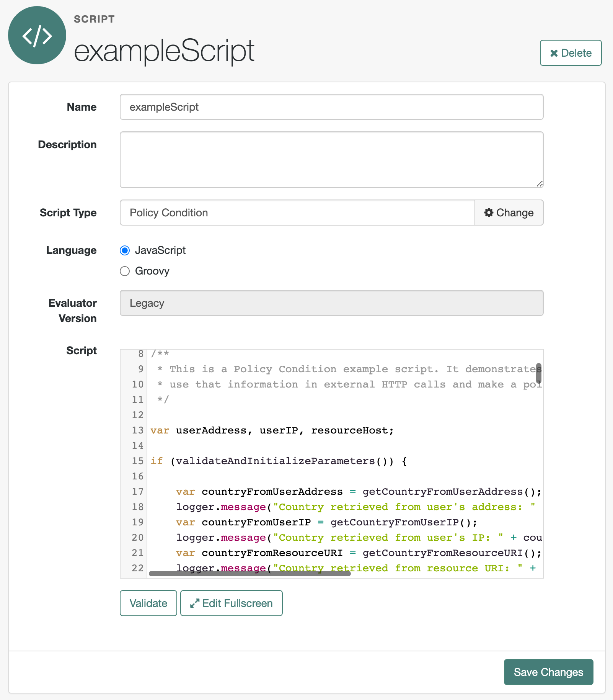613x700 pixels.
Task: Select the Groovy language radio button
Action: pos(125,271)
